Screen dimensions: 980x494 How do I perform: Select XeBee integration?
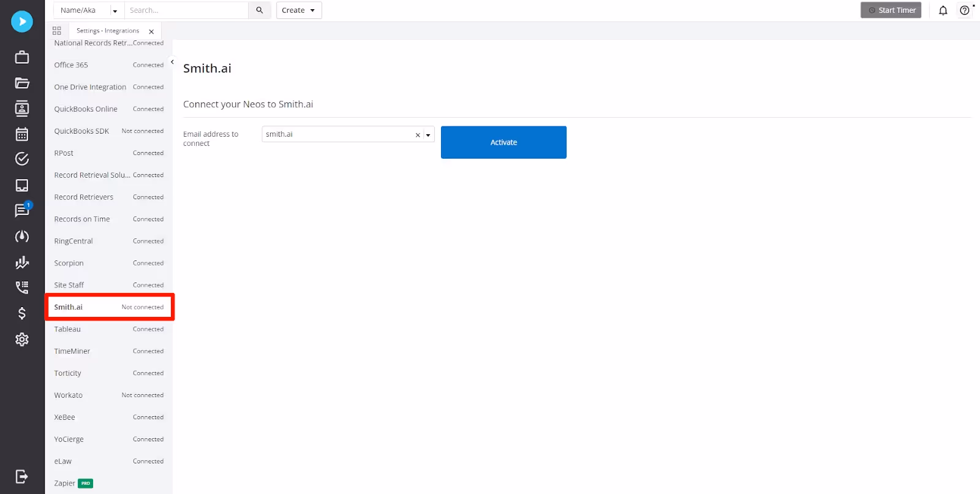point(108,417)
